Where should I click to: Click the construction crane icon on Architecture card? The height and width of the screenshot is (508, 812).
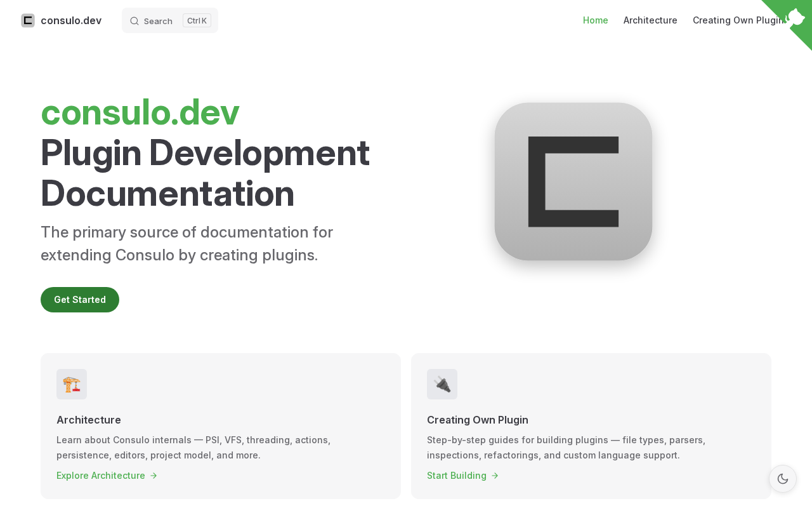[72, 384]
